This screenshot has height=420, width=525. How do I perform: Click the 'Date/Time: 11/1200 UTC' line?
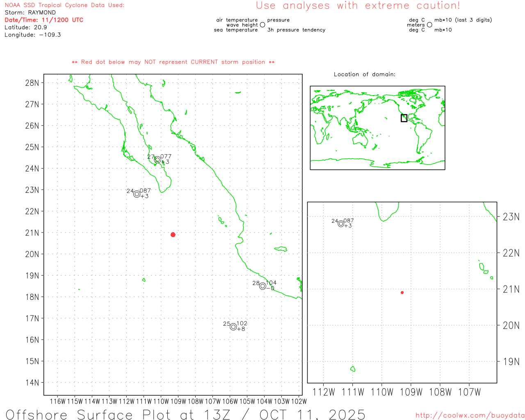(44, 20)
